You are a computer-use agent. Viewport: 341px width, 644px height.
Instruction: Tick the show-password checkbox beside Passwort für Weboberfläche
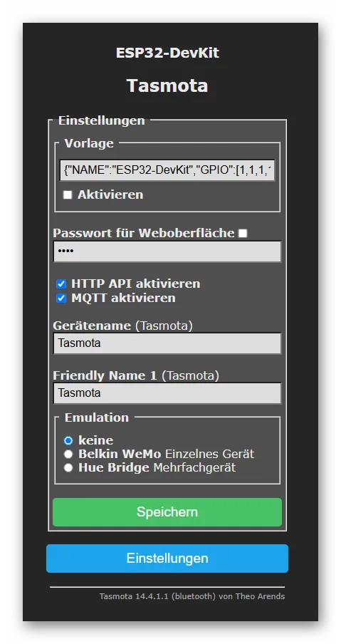pyautogui.click(x=243, y=233)
